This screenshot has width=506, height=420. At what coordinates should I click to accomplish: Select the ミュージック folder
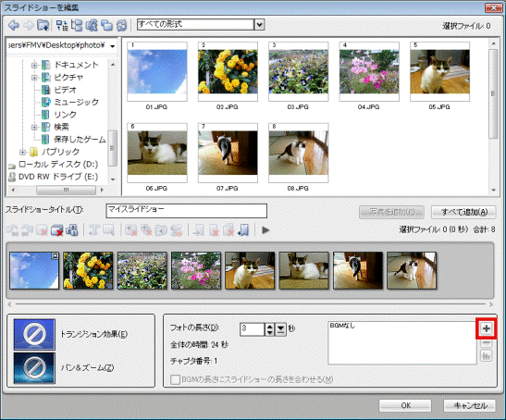pos(76,102)
